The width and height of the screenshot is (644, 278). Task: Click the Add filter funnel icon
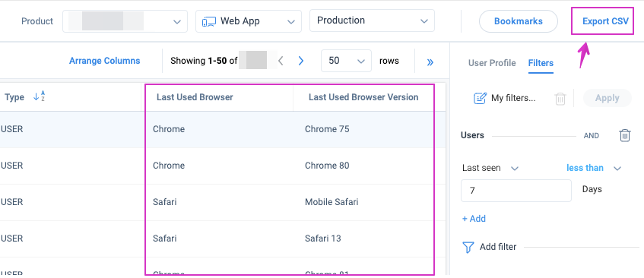point(468,248)
